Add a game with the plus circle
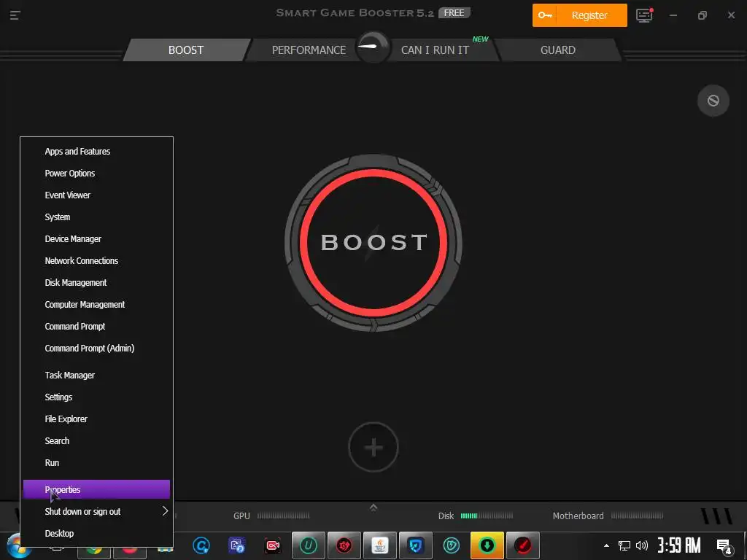The image size is (747, 560). click(373, 447)
